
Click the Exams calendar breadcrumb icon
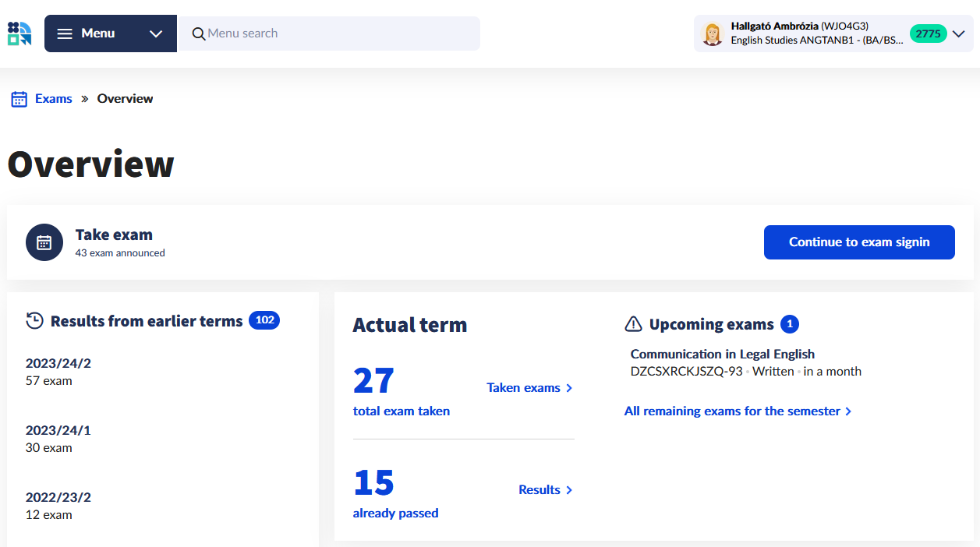19,99
